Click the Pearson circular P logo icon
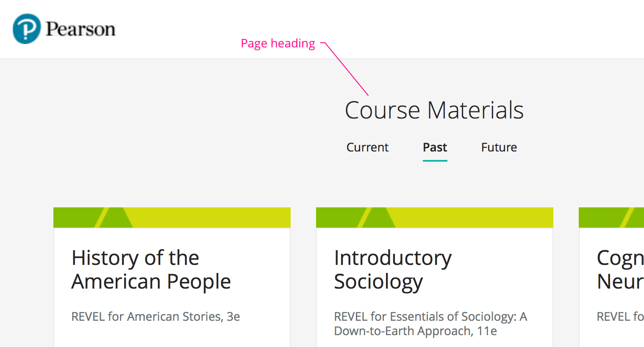Image resolution: width=644 pixels, height=347 pixels. point(27,29)
